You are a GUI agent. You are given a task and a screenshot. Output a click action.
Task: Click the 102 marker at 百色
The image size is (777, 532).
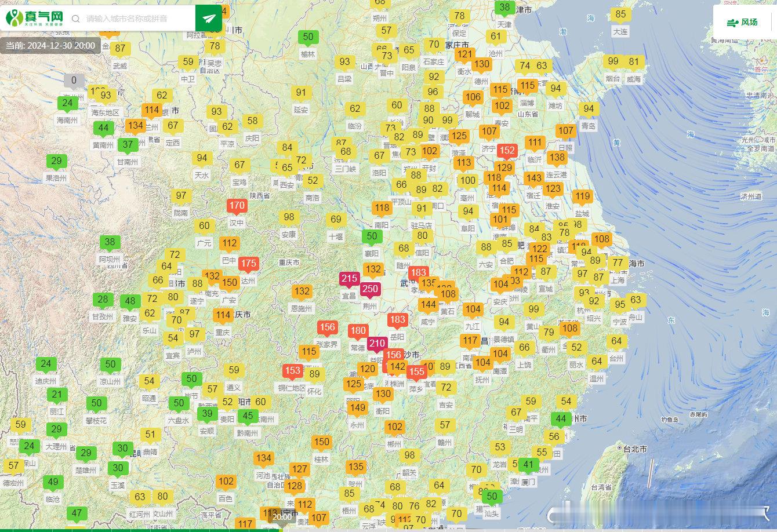pos(226,482)
